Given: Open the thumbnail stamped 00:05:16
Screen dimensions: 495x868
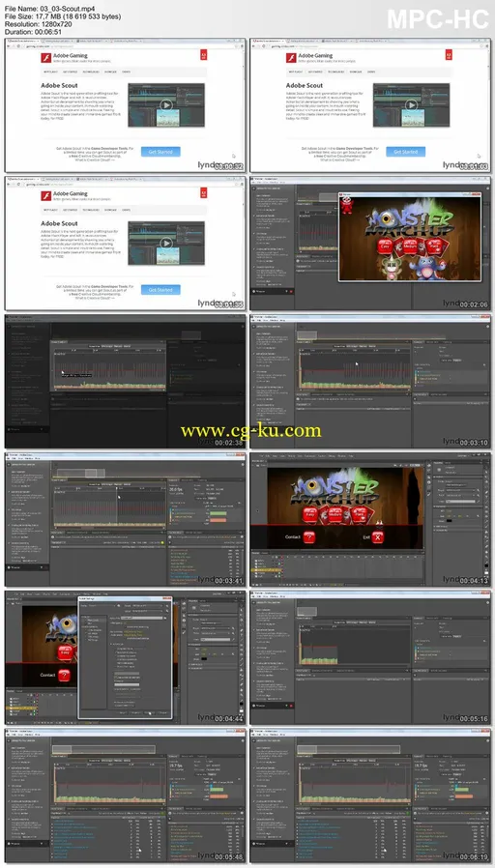Looking at the screenshot, I should pos(370,657).
